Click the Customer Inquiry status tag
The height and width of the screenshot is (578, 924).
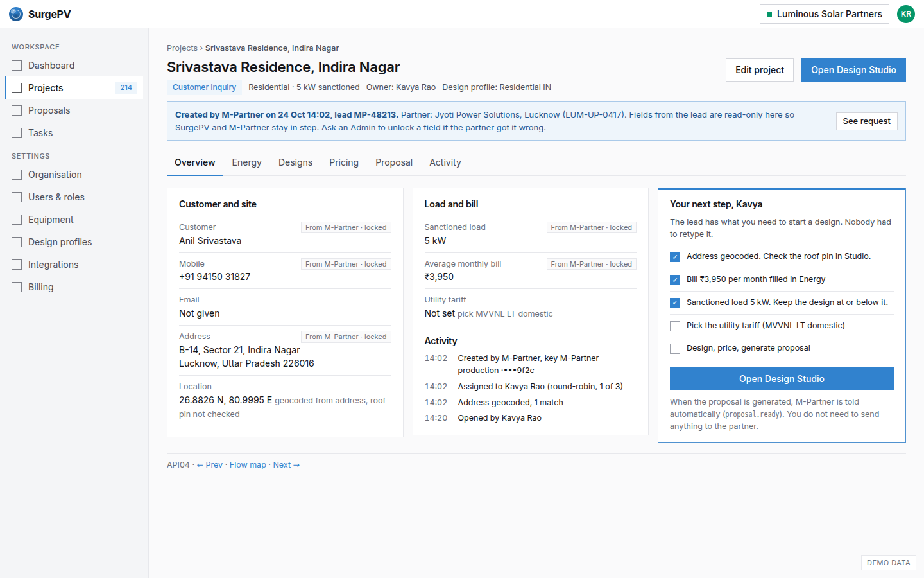[x=204, y=87]
